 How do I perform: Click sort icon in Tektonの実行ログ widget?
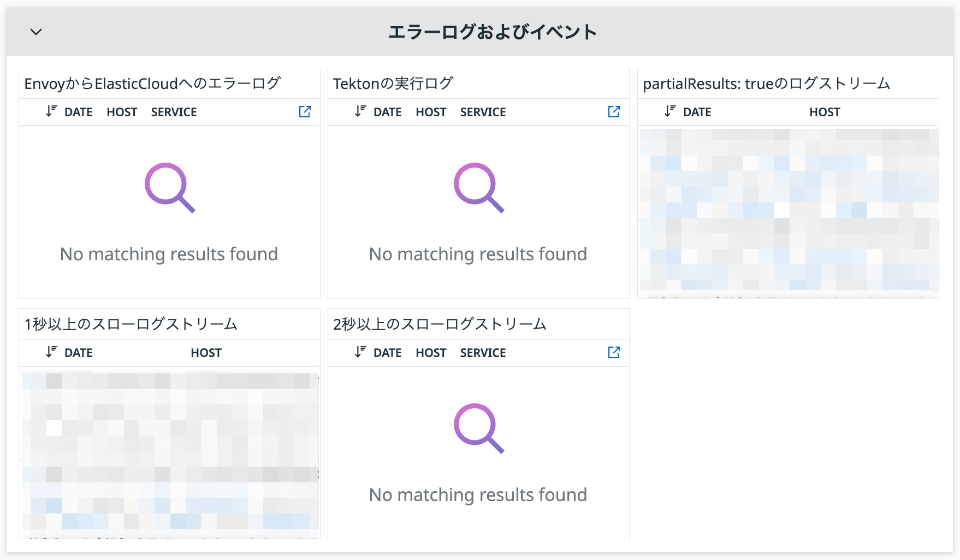[360, 111]
